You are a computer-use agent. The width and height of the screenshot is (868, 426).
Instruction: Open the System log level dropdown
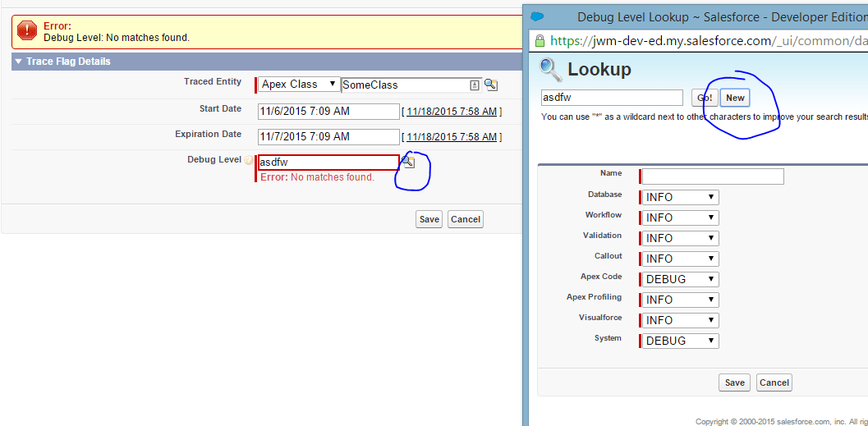(680, 341)
